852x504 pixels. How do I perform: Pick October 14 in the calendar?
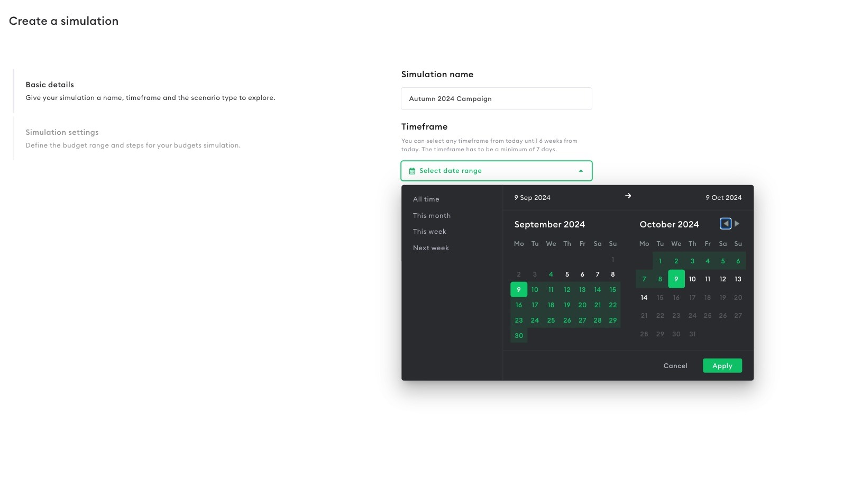pyautogui.click(x=644, y=297)
